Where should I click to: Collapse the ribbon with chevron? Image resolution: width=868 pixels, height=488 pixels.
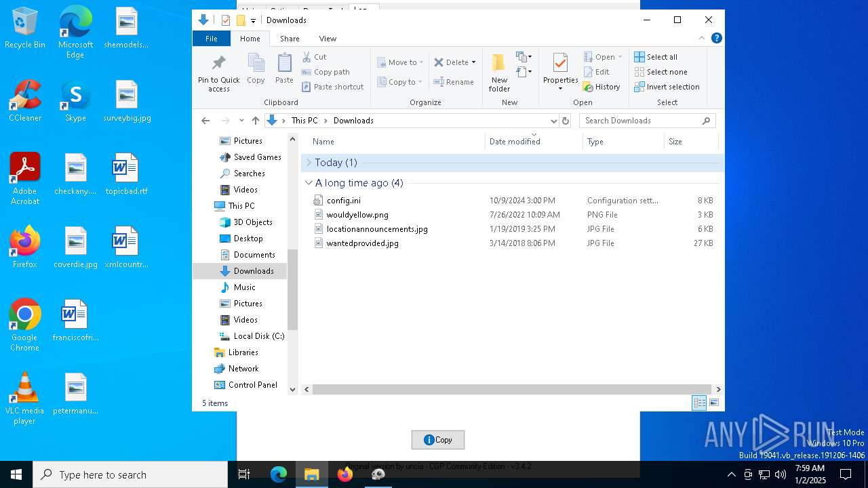[x=702, y=38]
